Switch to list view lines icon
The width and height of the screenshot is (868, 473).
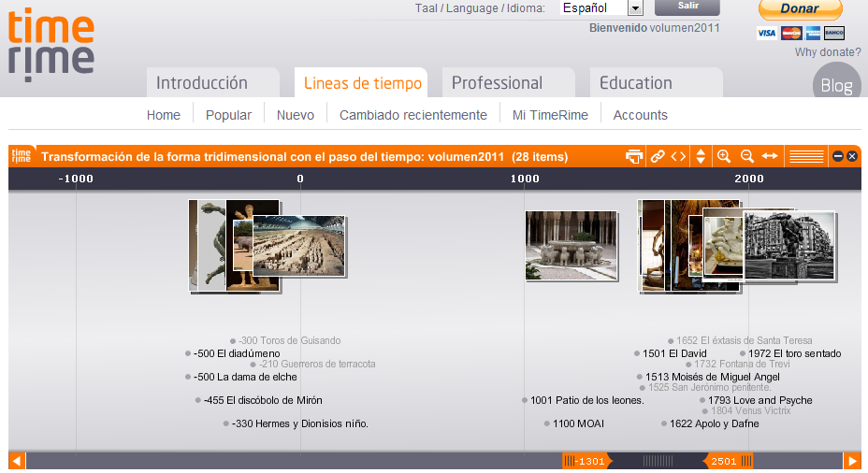click(806, 156)
